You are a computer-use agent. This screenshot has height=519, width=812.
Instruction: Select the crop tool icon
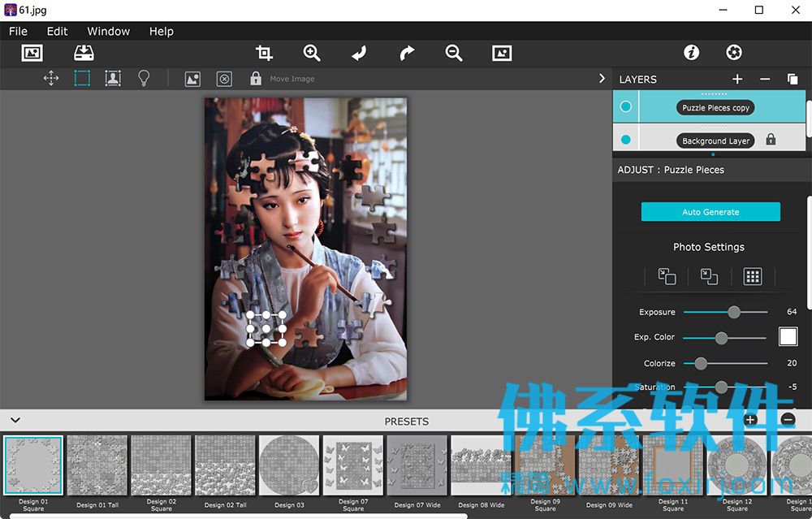264,53
